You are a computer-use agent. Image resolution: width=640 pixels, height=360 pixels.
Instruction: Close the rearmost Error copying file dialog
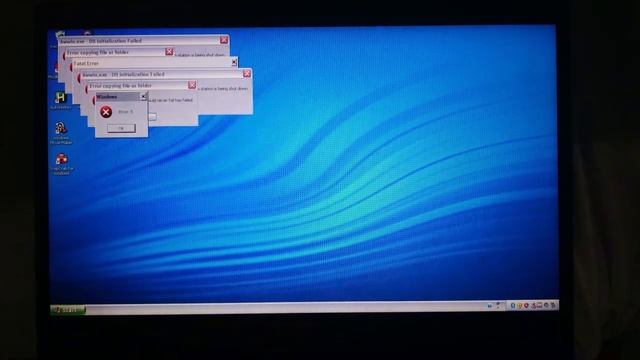coord(169,51)
